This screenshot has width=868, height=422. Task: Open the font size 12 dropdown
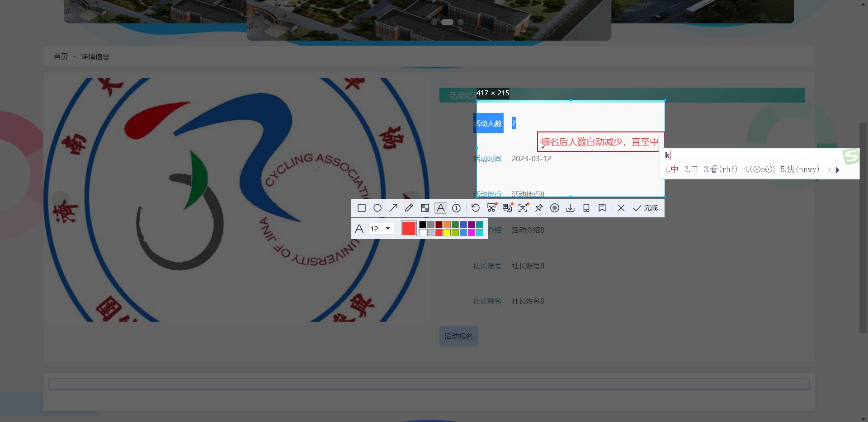click(381, 229)
